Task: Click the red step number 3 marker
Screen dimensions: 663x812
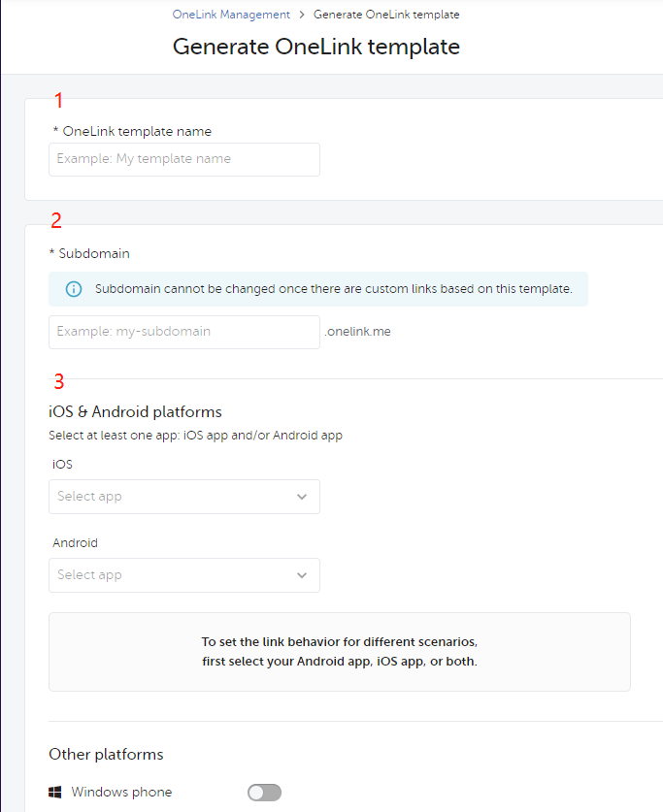Action: pos(58,381)
